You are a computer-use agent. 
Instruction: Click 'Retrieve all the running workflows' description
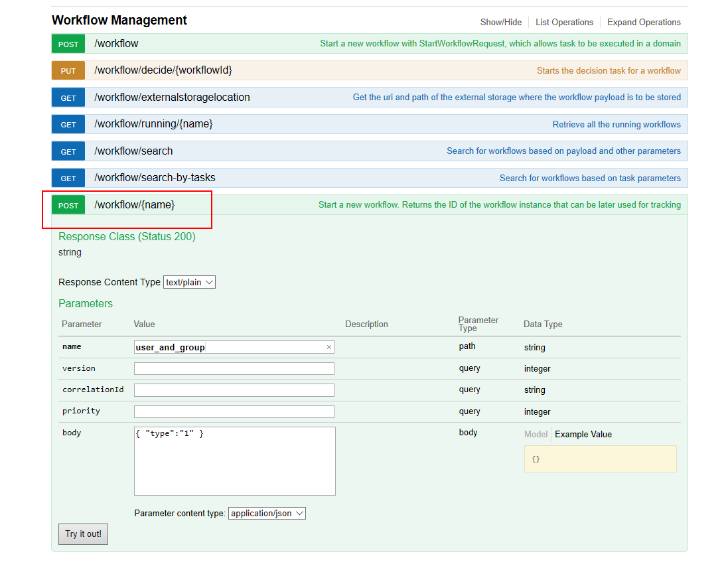pos(617,124)
